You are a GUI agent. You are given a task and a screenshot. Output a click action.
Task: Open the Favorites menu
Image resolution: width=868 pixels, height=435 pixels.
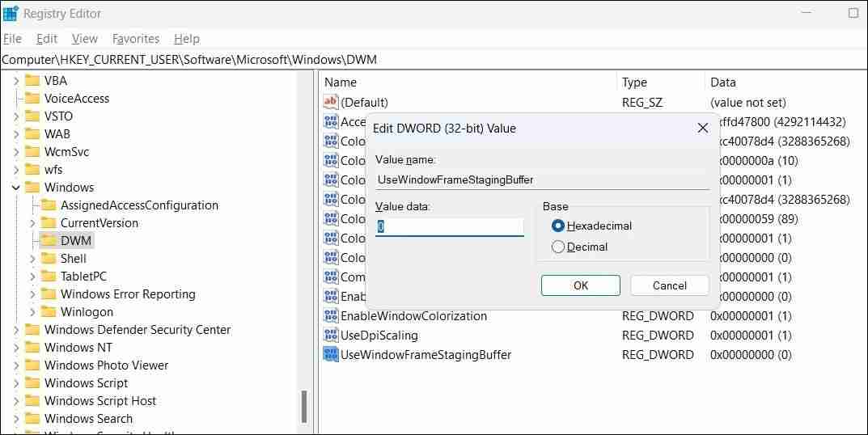click(x=135, y=38)
